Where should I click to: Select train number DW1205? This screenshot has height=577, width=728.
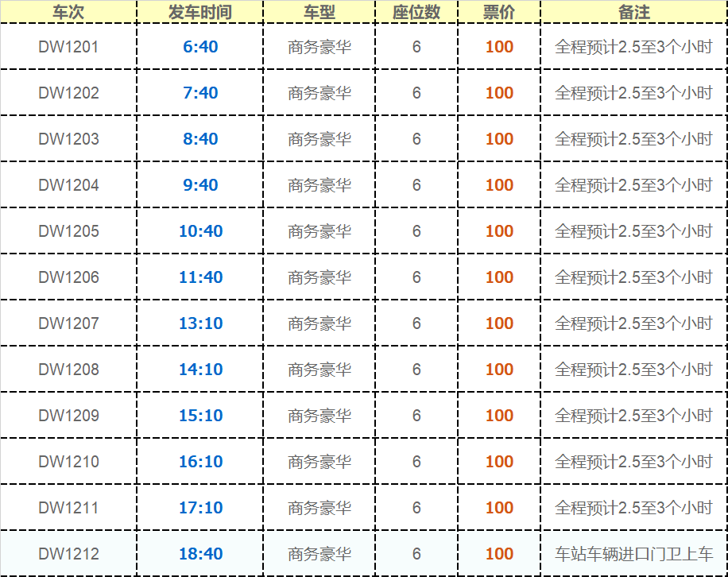pos(68,231)
